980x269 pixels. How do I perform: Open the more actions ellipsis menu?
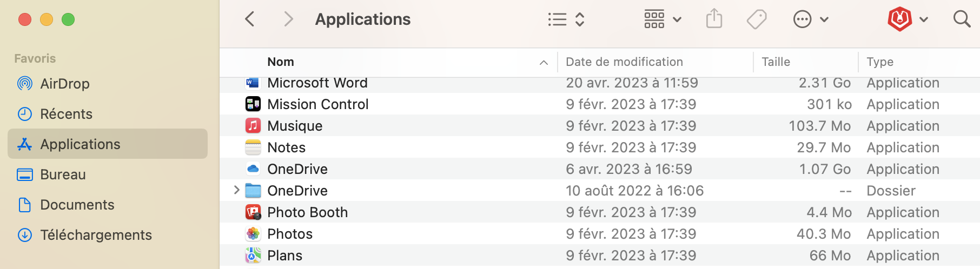[x=810, y=19]
